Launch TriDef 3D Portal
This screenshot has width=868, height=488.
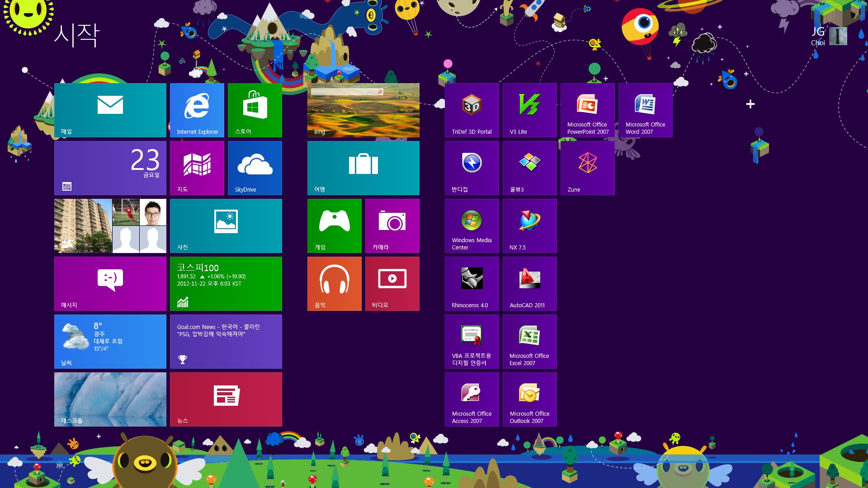[472, 110]
